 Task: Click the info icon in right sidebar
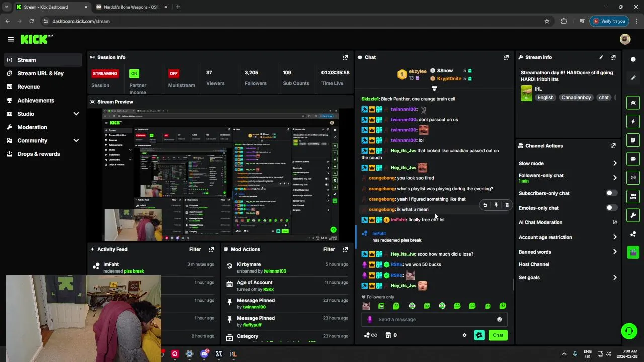point(633,59)
